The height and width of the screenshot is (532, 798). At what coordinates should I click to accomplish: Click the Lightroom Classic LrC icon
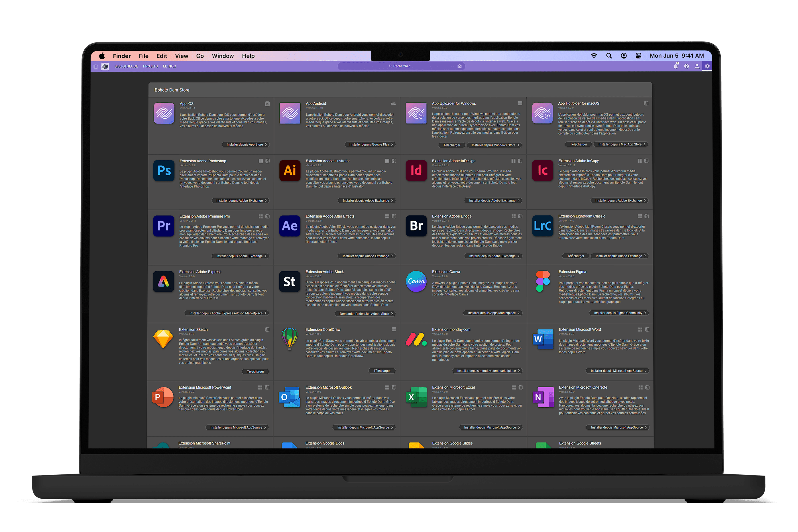click(x=543, y=226)
